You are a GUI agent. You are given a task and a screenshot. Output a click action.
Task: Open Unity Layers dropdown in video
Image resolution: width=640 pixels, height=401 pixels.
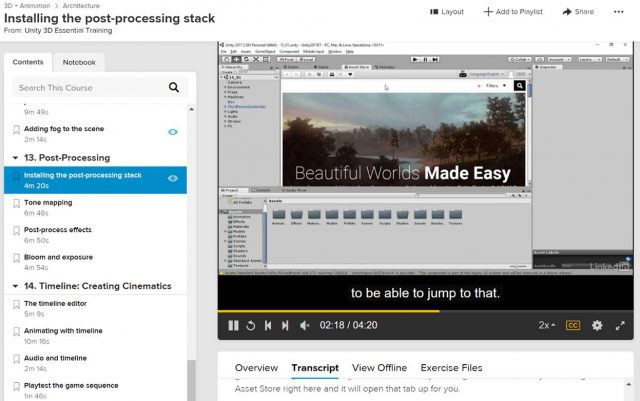[x=589, y=60]
